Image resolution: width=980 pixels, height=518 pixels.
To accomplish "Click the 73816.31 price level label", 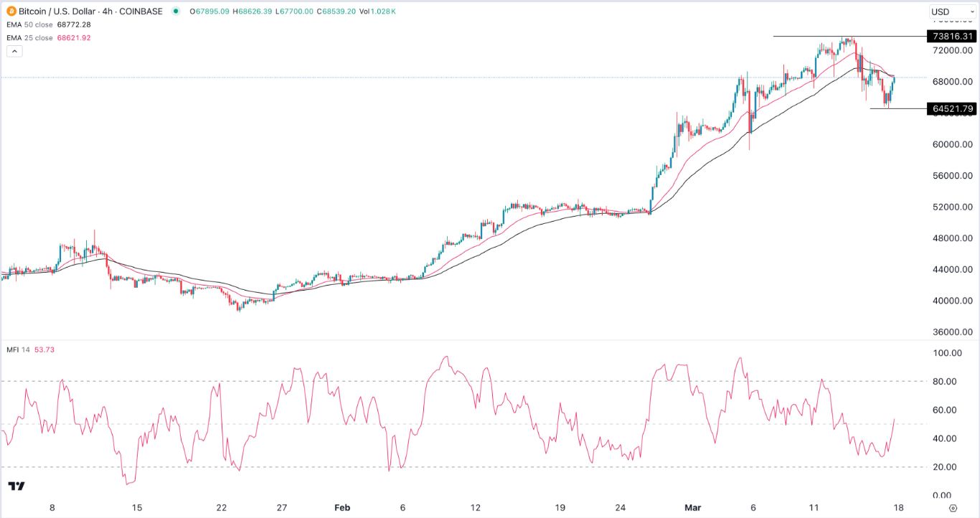I will click(951, 36).
